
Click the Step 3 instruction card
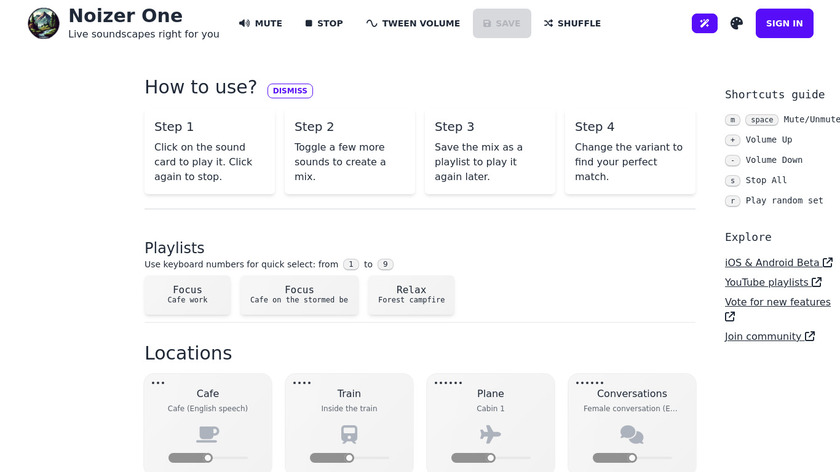pos(490,152)
